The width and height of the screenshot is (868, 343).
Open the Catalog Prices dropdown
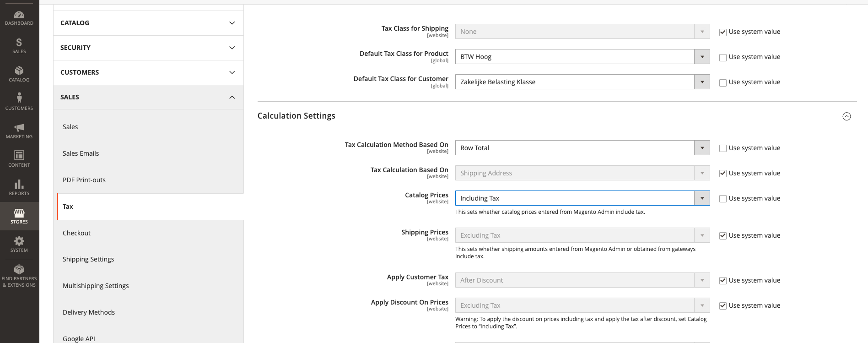(582, 198)
